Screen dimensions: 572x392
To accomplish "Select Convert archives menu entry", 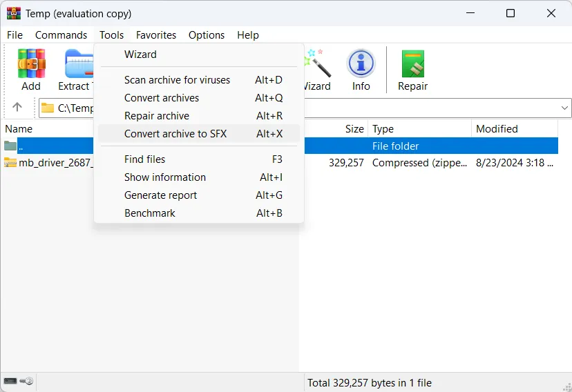I will (199, 97).
